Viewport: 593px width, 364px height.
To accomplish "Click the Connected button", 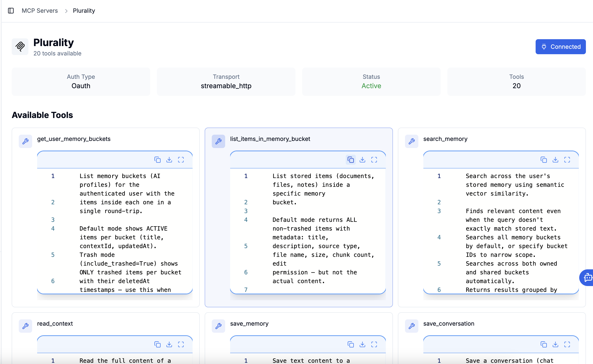I will 560,47.
